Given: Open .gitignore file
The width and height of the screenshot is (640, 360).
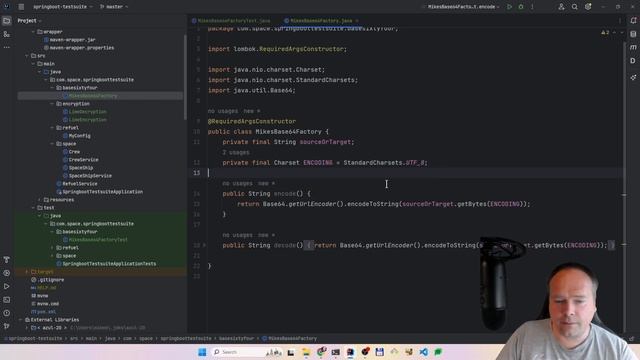Looking at the screenshot, I should coord(51,280).
